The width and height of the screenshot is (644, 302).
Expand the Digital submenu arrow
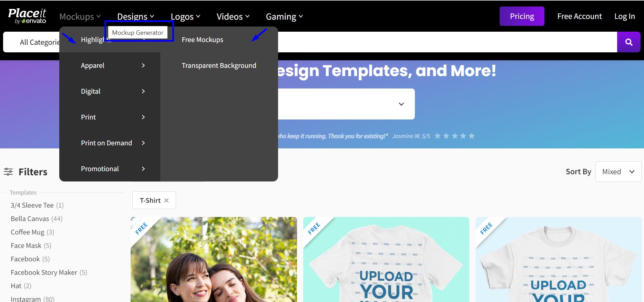pos(143,91)
